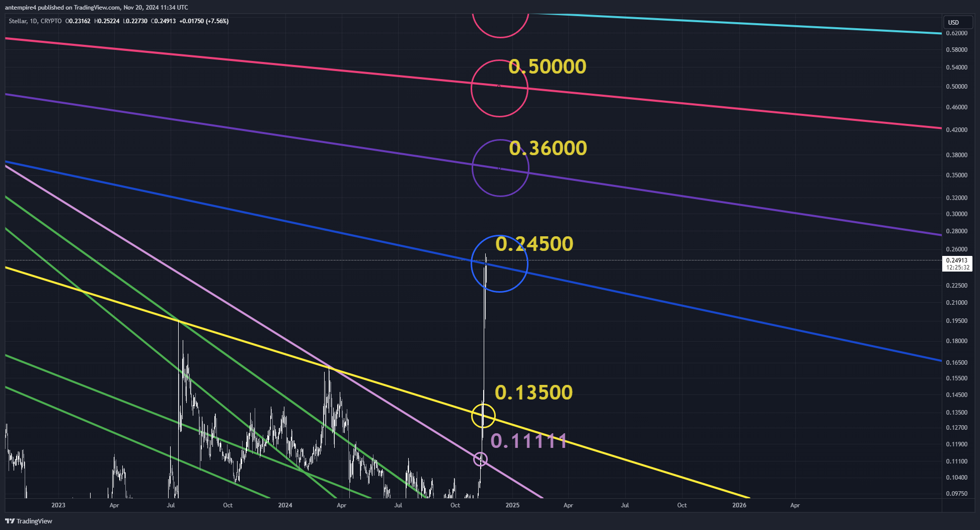Click the 2025 label on time axis
This screenshot has height=530, width=980.
point(512,505)
